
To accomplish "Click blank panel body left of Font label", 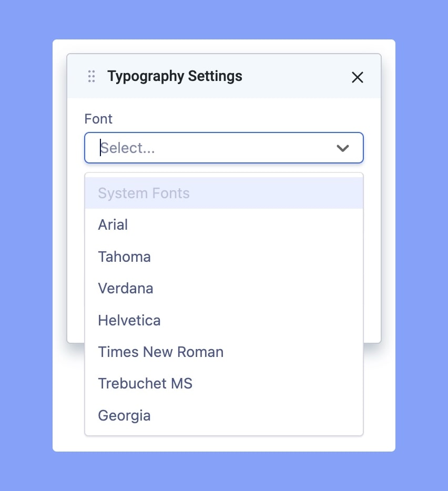I will click(76, 119).
